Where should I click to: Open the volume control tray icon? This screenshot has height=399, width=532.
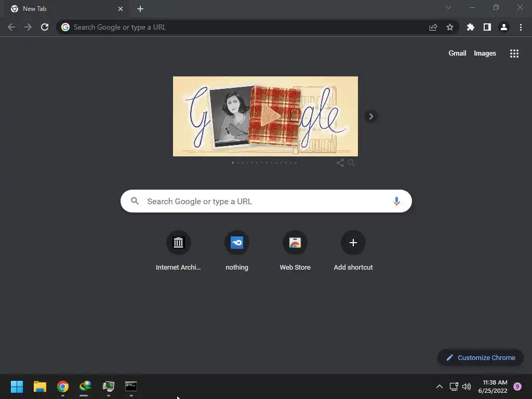coord(467,387)
